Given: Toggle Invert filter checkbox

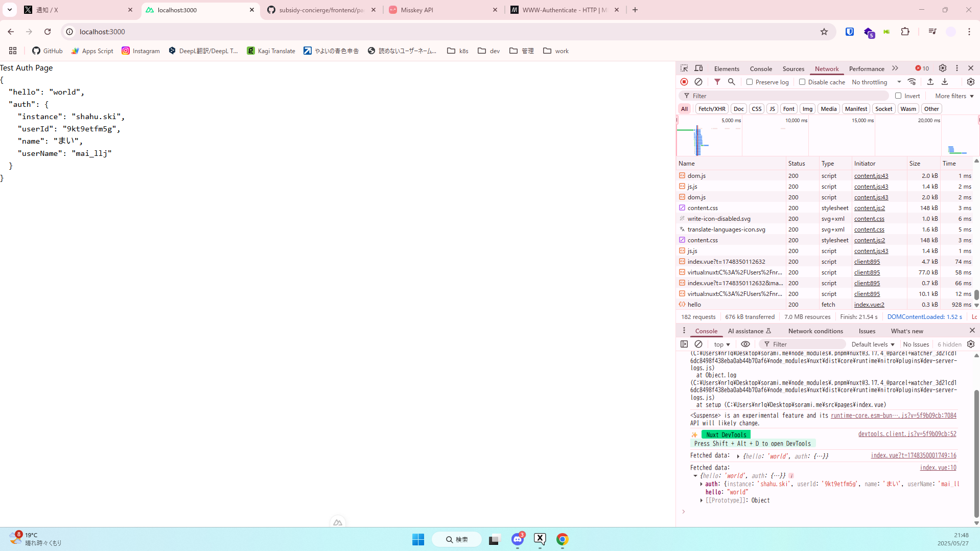Looking at the screenshot, I should pos(898,96).
